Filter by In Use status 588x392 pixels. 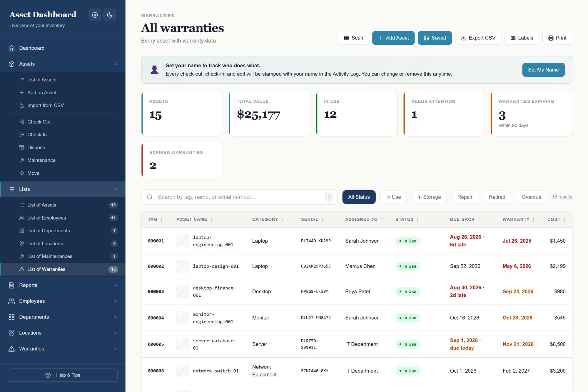click(x=393, y=197)
